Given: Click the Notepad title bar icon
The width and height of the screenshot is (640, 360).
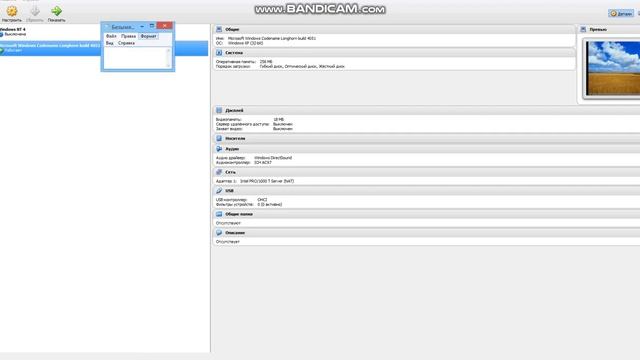Looking at the screenshot, I should coord(107,27).
